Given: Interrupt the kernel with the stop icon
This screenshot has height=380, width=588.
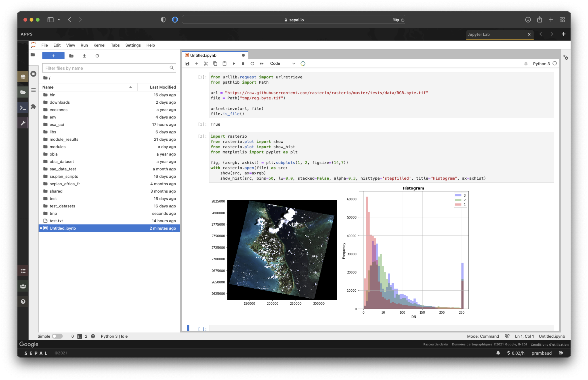Looking at the screenshot, I should [x=243, y=64].
